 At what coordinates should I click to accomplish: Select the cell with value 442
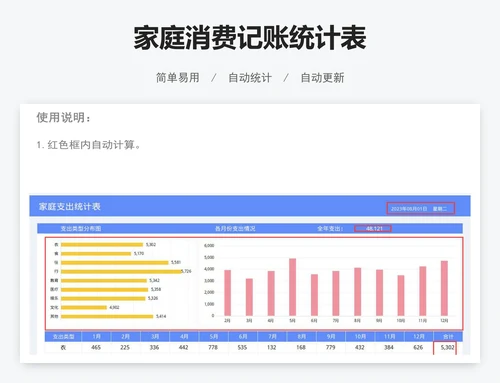tap(184, 347)
